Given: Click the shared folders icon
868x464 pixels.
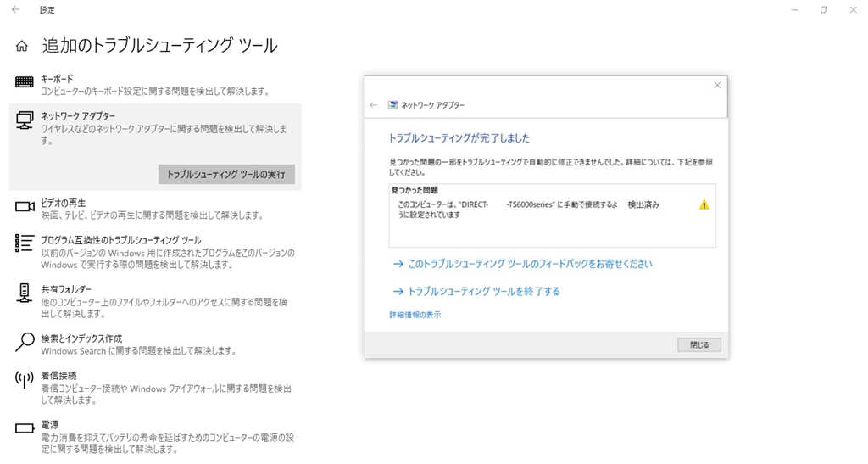Looking at the screenshot, I should coord(24,293).
